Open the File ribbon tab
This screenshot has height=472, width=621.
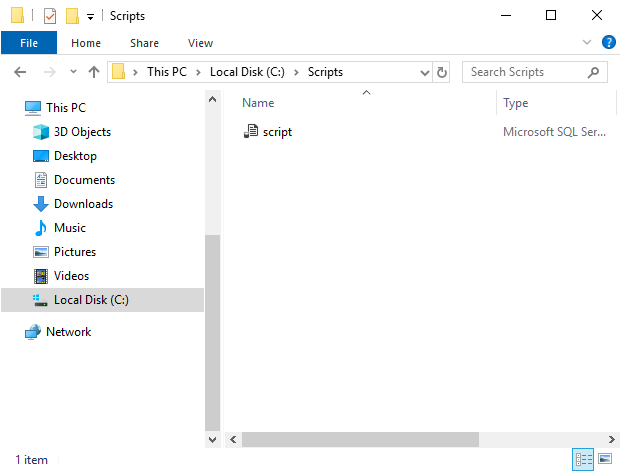[29, 43]
